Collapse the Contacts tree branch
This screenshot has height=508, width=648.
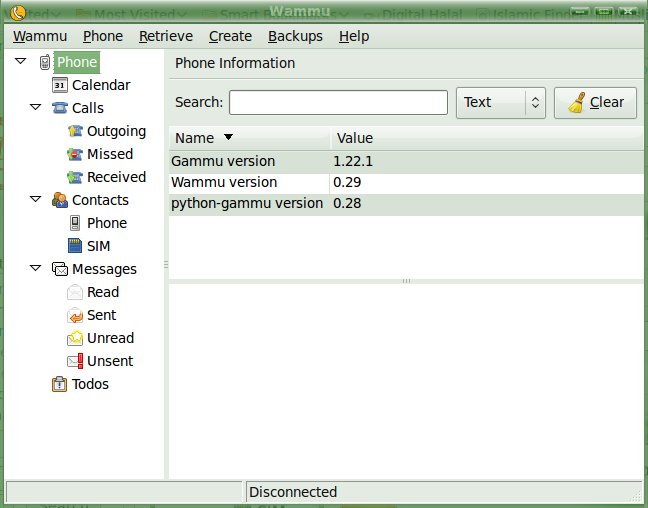coord(36,200)
